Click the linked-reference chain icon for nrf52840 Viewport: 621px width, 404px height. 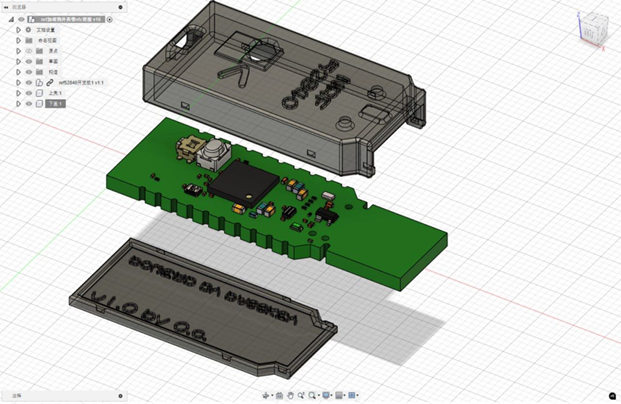50,82
